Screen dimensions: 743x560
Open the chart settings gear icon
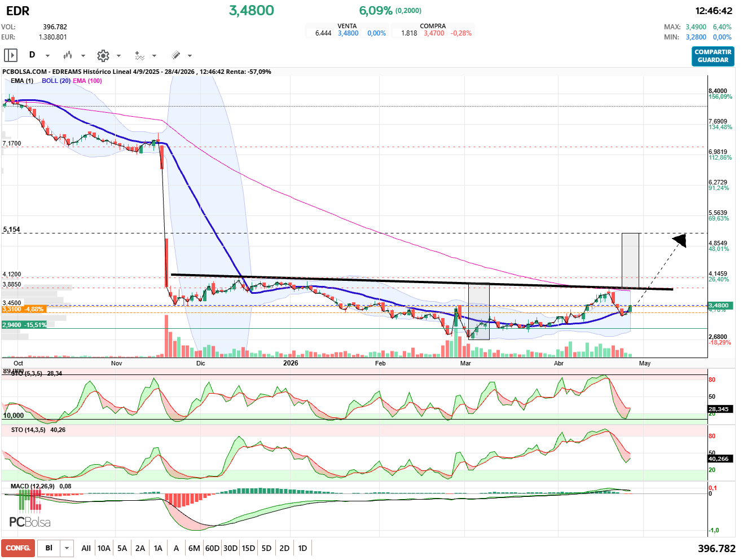(103, 55)
